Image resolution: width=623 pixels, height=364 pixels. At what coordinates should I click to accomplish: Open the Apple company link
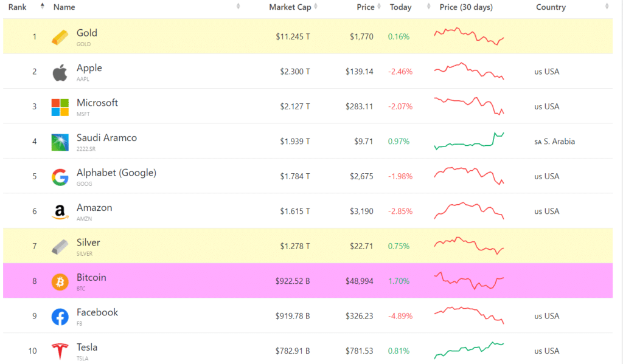[89, 68]
